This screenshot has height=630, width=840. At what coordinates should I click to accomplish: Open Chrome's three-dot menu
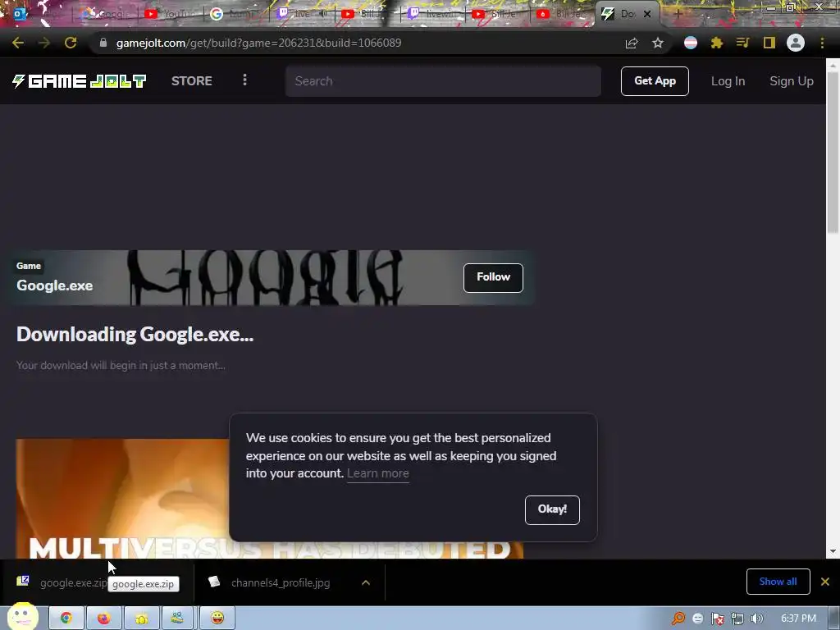822,43
